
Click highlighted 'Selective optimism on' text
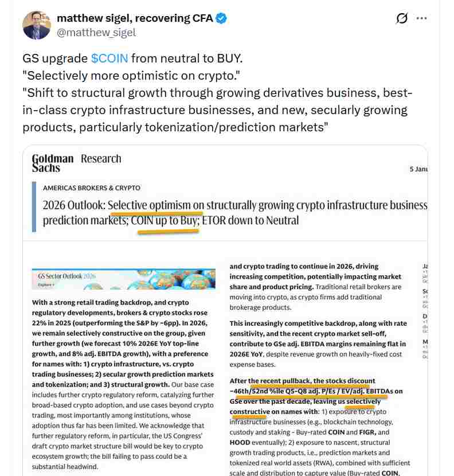click(x=156, y=205)
